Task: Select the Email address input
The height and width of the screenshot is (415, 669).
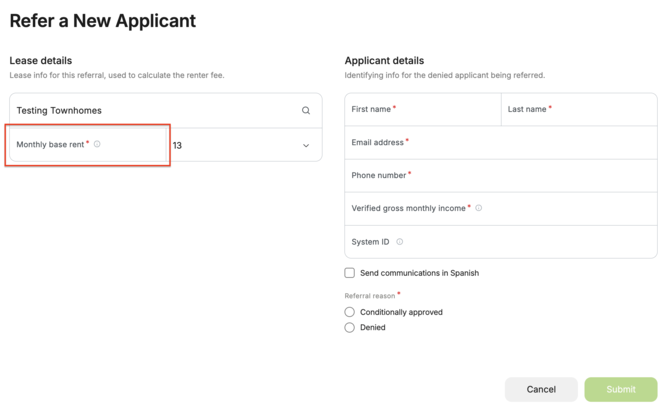Action: (x=501, y=142)
